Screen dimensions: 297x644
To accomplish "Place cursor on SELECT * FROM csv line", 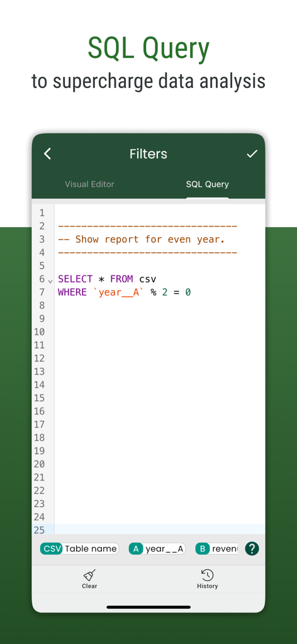I will point(107,279).
